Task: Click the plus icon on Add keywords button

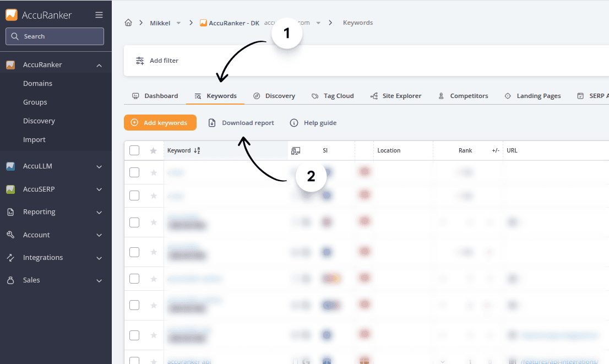Action: tap(134, 123)
